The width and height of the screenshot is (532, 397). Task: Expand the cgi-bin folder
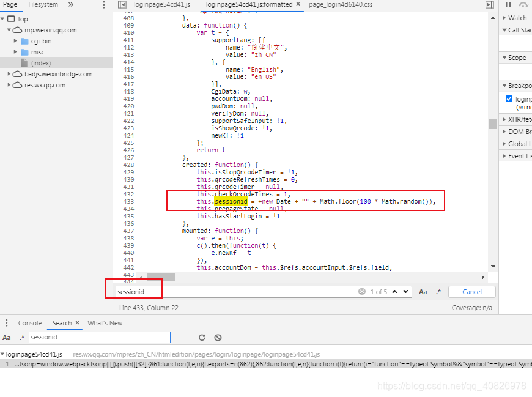click(15, 41)
